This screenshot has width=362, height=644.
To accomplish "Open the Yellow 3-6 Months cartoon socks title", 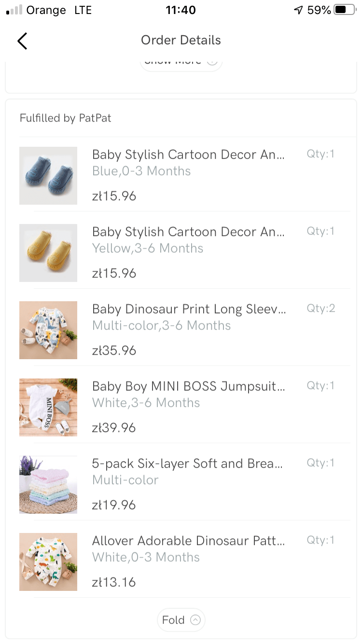I will pos(188,232).
